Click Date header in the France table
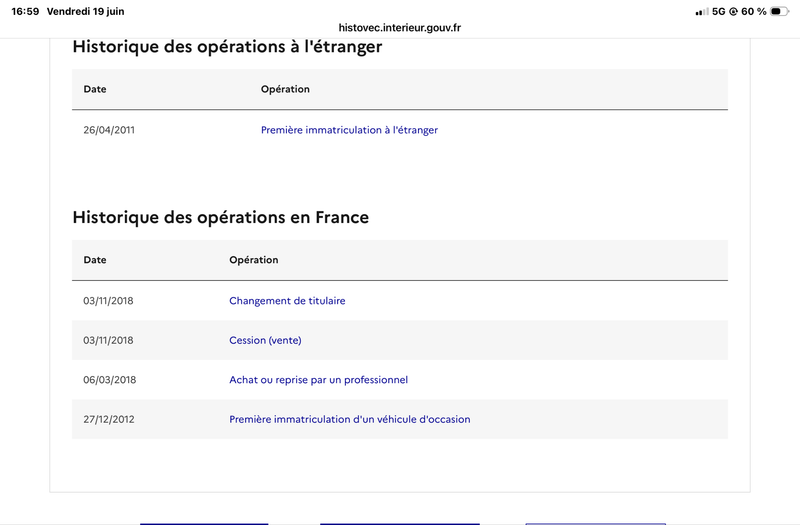Image resolution: width=800 pixels, height=525 pixels. coord(95,260)
